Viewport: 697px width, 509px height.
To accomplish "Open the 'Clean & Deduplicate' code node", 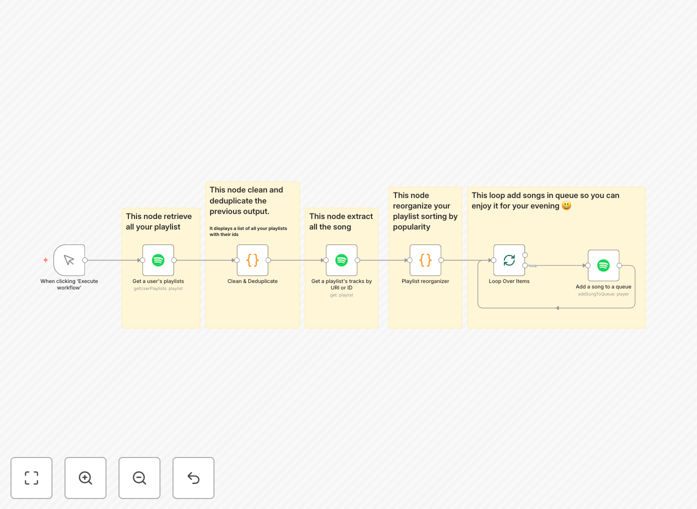I will [252, 260].
